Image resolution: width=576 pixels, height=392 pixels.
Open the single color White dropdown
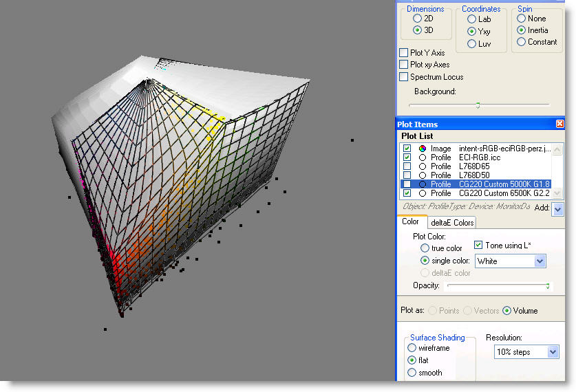540,261
